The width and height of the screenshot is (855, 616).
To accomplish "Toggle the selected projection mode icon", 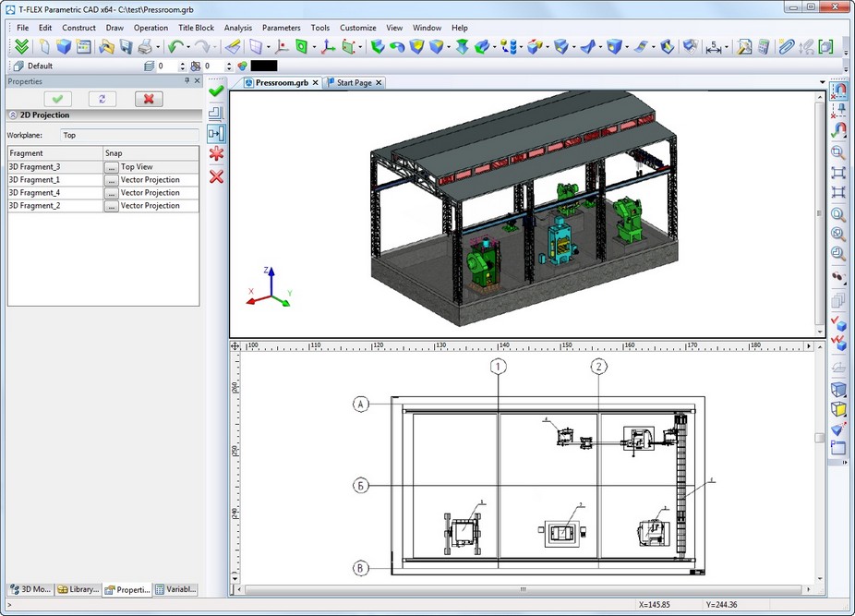I will pos(216,133).
